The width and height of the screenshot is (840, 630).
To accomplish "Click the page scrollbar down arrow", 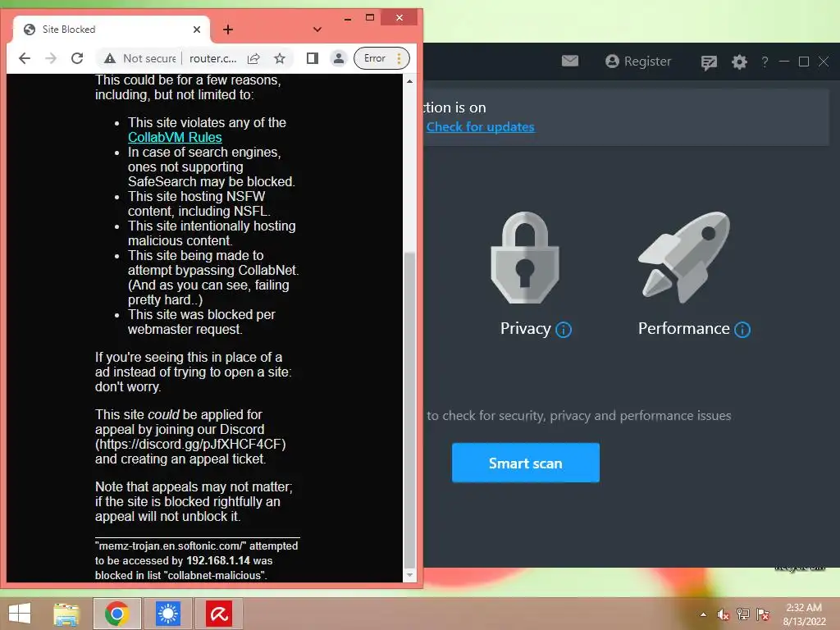I will [409, 575].
